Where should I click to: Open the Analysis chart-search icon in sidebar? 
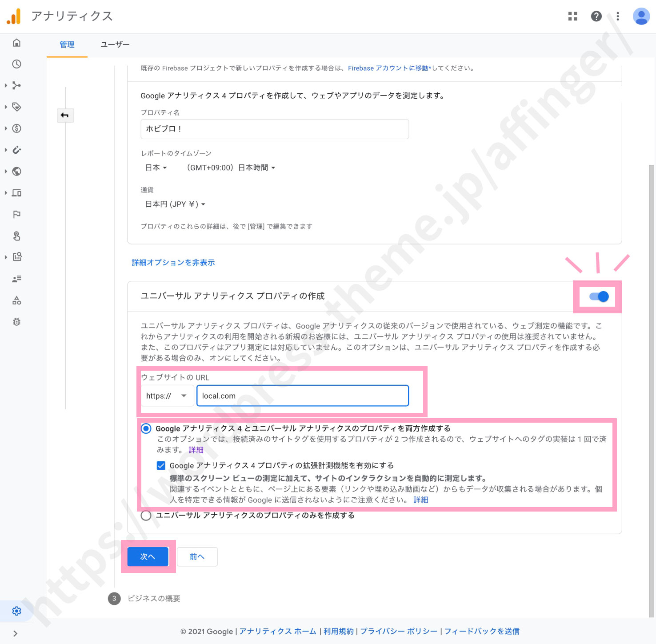pyautogui.click(x=17, y=257)
